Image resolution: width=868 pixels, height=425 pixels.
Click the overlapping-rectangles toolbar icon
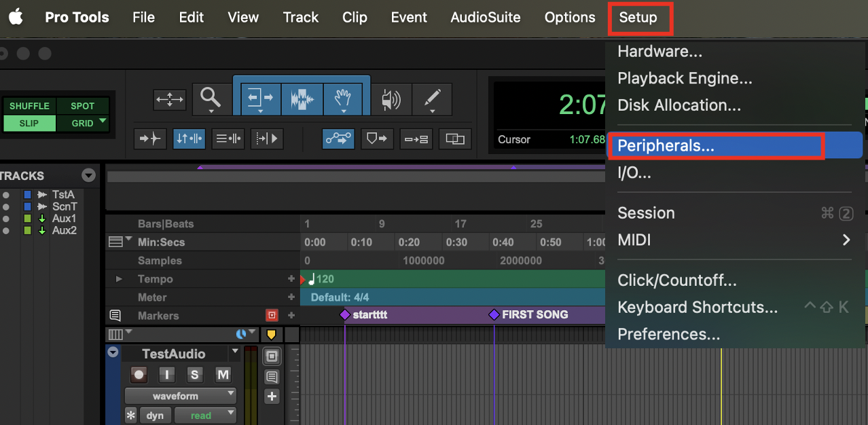click(x=455, y=138)
